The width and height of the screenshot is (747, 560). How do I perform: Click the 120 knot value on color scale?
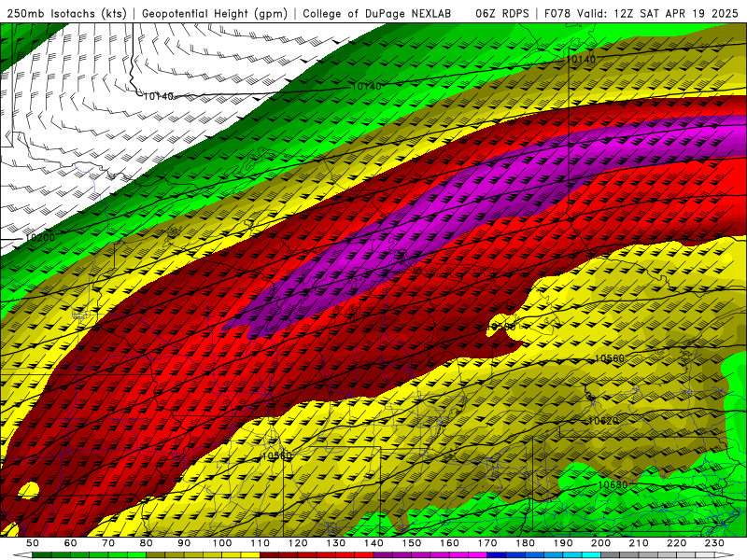click(298, 543)
